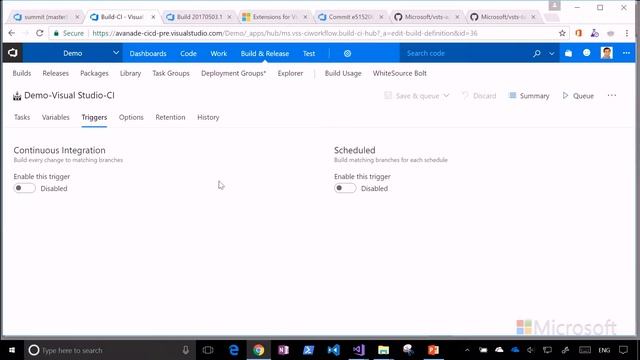640x360 pixels.
Task: Open the Explorer page
Action: [290, 73]
